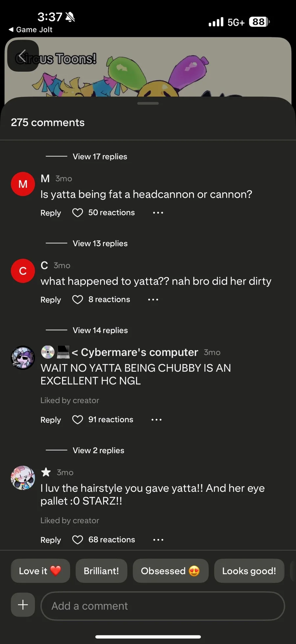
Task: Like M's comment with the heart icon
Action: [78, 213]
